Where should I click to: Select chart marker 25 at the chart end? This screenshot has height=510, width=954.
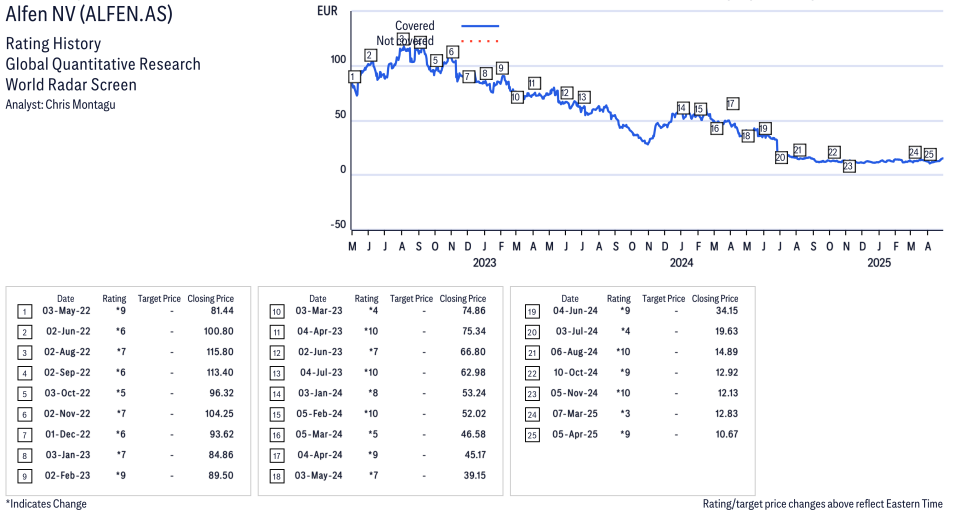930,154
